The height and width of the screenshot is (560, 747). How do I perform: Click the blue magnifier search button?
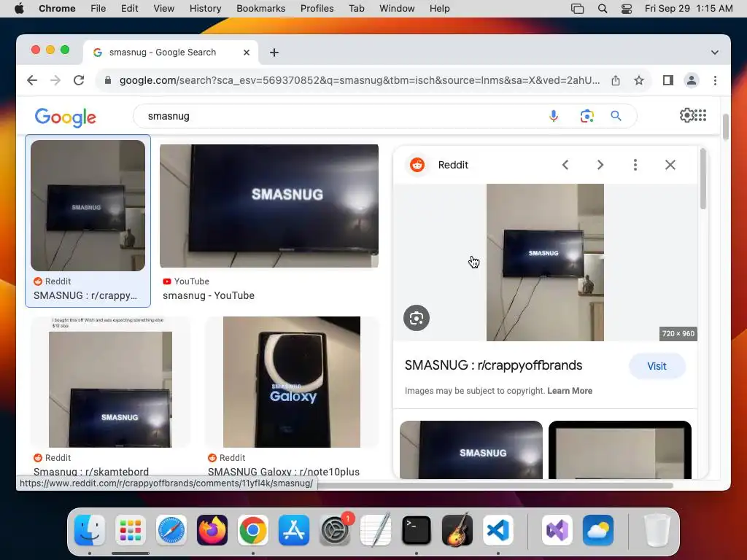616,116
